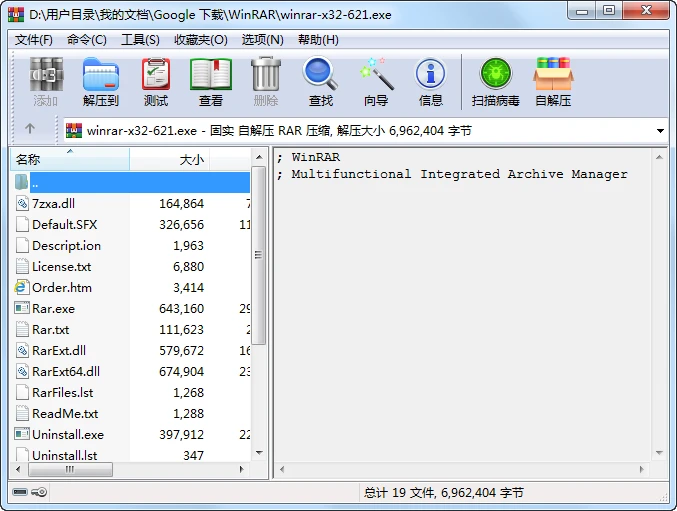Click the comment line 'Multifunctional Integrated Archive Manager'

(459, 174)
